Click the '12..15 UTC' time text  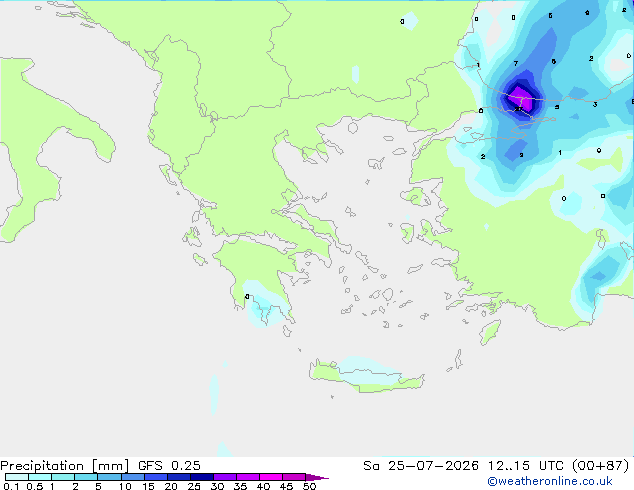click(x=526, y=466)
